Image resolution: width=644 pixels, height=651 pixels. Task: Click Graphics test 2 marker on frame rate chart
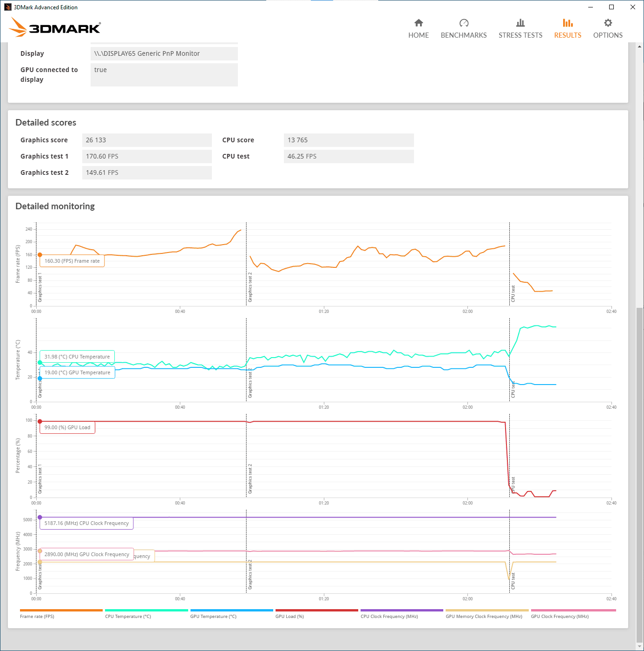(x=250, y=287)
